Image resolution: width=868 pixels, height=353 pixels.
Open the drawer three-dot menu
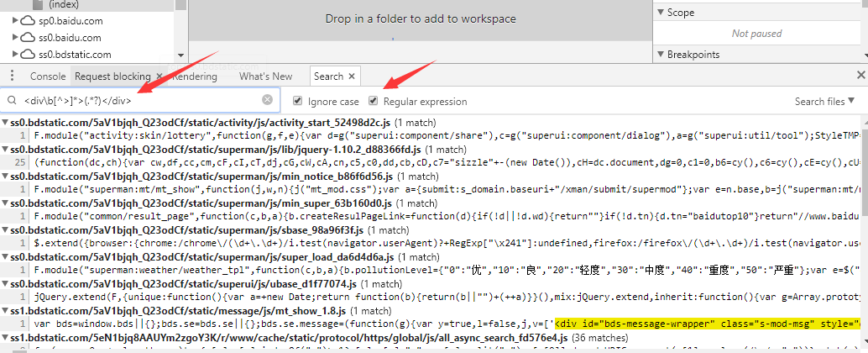click(x=11, y=76)
